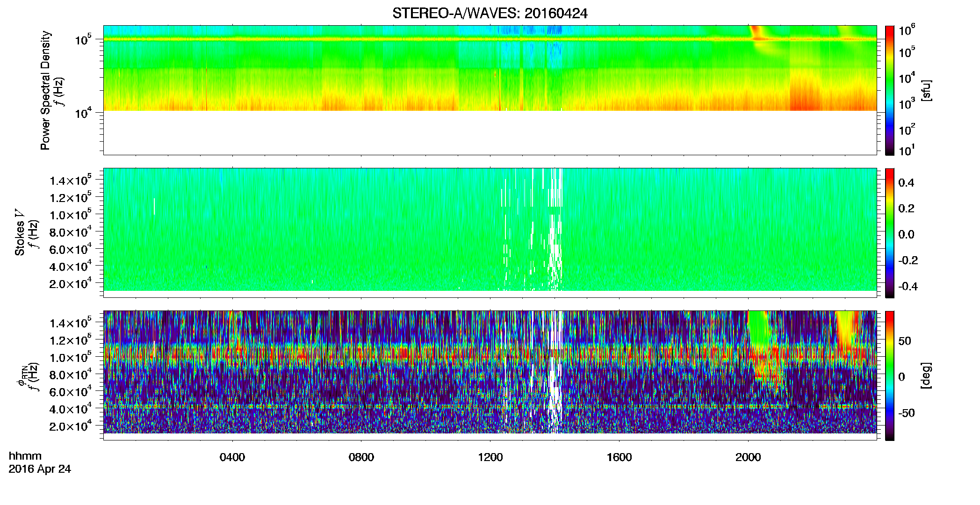
Task: Click the 0800 time tick label
Action: click(361, 457)
